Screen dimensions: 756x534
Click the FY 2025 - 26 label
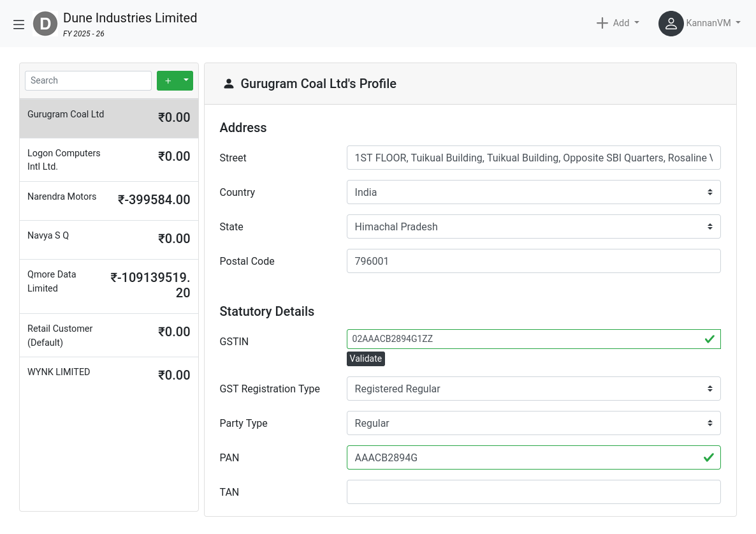[x=84, y=34]
